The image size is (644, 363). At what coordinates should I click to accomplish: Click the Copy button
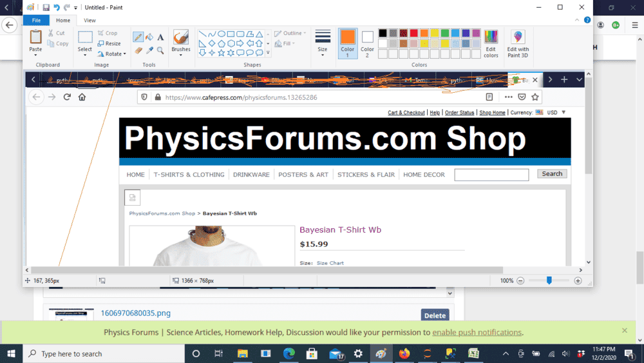(x=58, y=43)
